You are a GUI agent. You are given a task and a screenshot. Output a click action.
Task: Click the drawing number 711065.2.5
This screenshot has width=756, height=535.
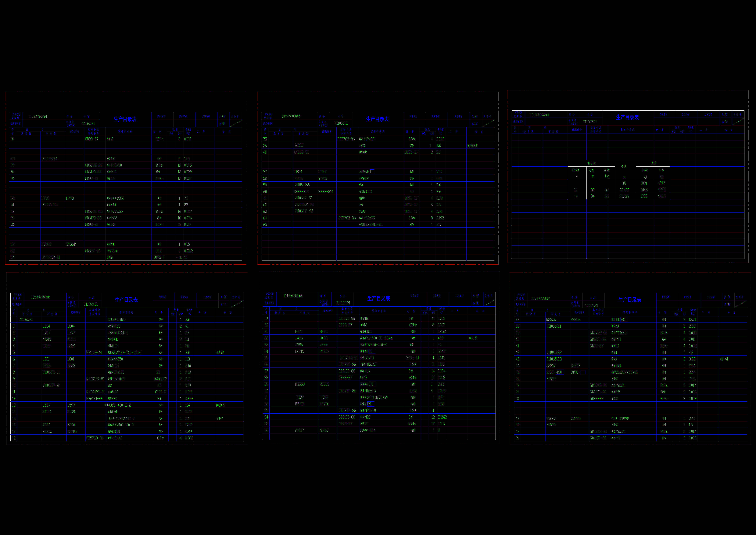tap(50, 205)
